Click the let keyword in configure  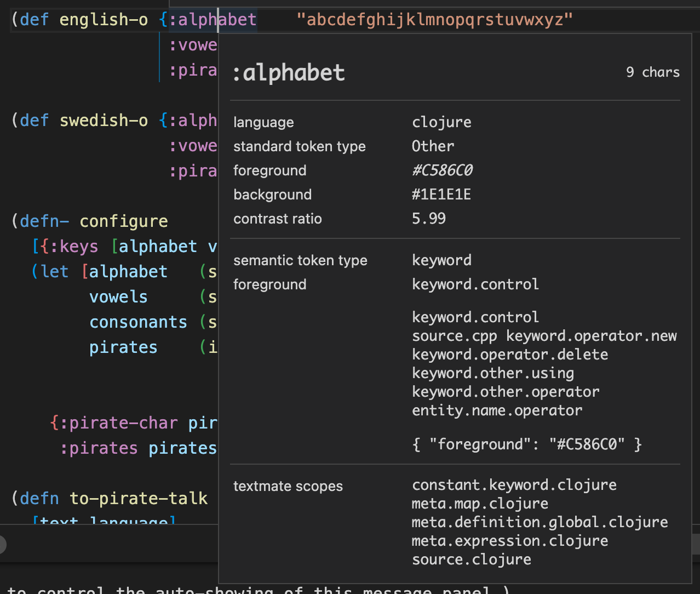pyautogui.click(x=55, y=272)
